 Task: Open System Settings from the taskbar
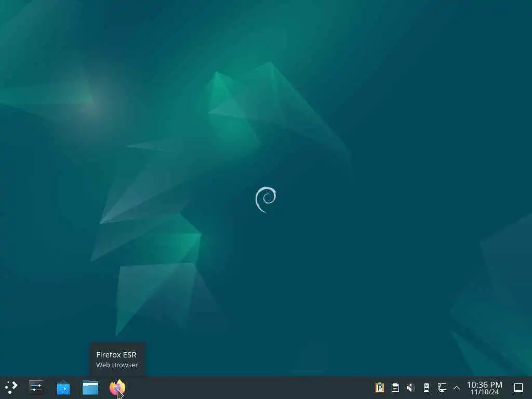click(x=36, y=388)
